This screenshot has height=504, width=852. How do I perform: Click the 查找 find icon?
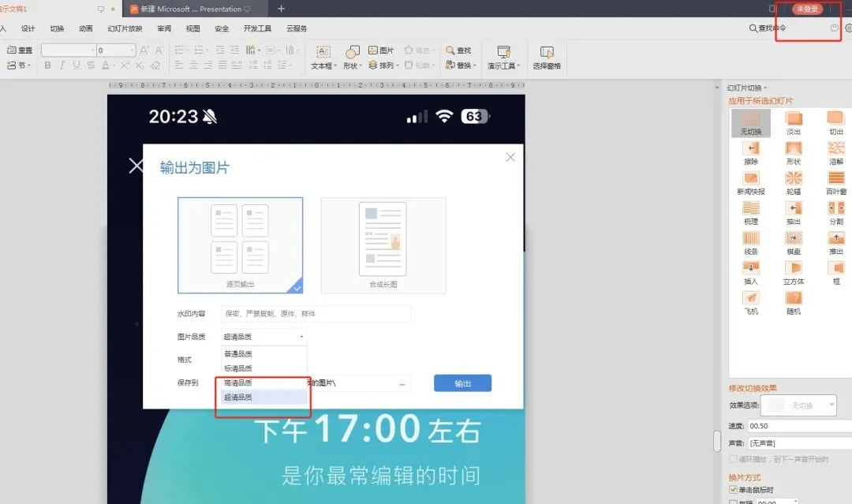point(458,50)
